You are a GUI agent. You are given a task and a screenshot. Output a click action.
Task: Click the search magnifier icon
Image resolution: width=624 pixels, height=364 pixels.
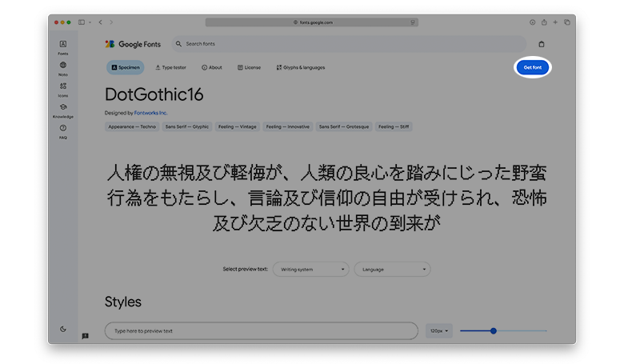(x=178, y=44)
